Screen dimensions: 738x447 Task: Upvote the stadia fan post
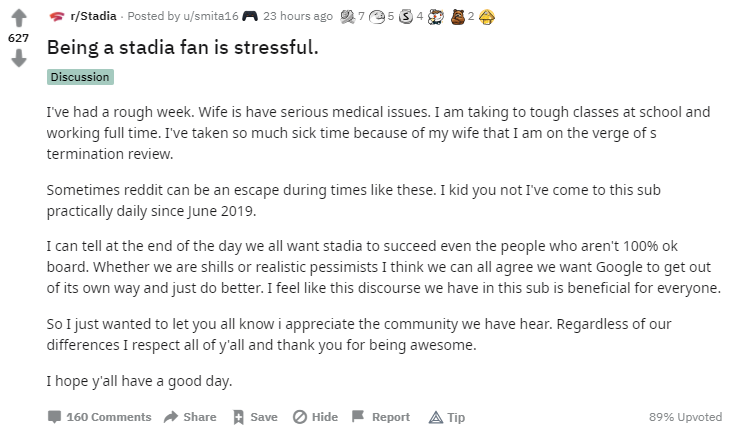[19, 18]
